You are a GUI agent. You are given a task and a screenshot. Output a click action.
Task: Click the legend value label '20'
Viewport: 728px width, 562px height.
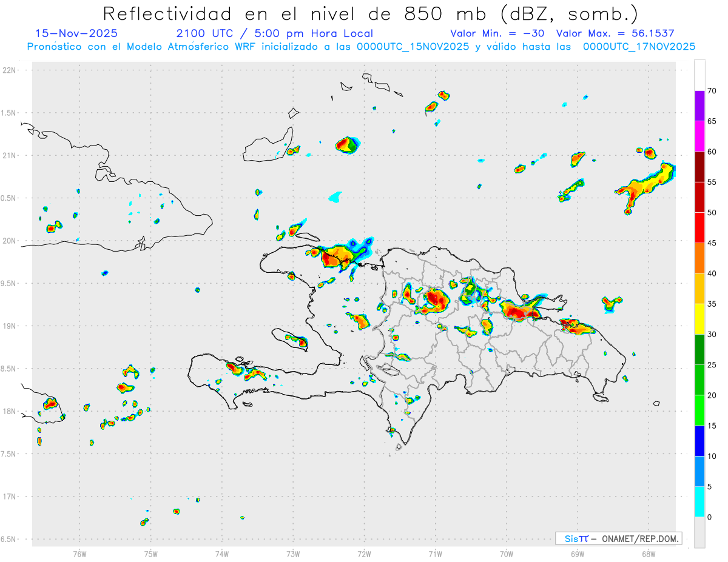712,395
